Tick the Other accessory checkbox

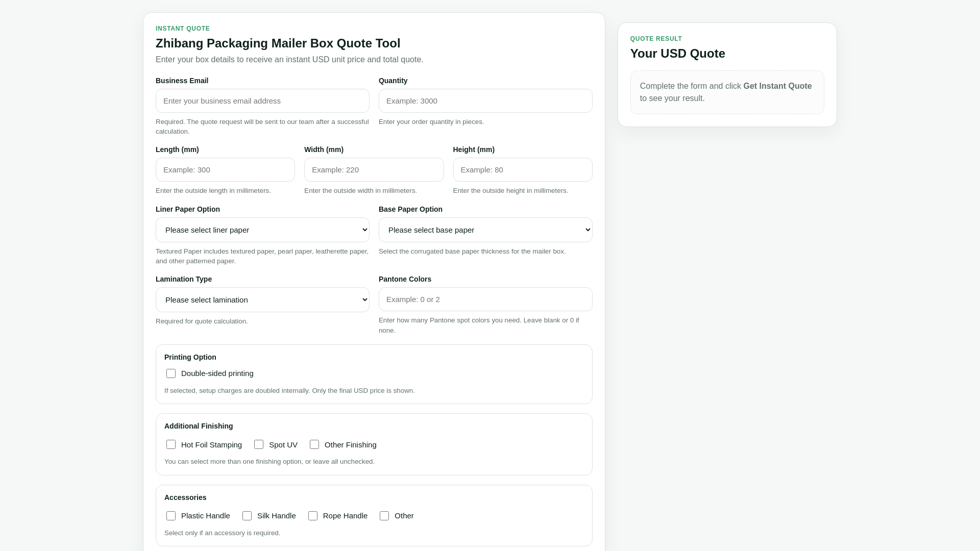[x=384, y=516]
